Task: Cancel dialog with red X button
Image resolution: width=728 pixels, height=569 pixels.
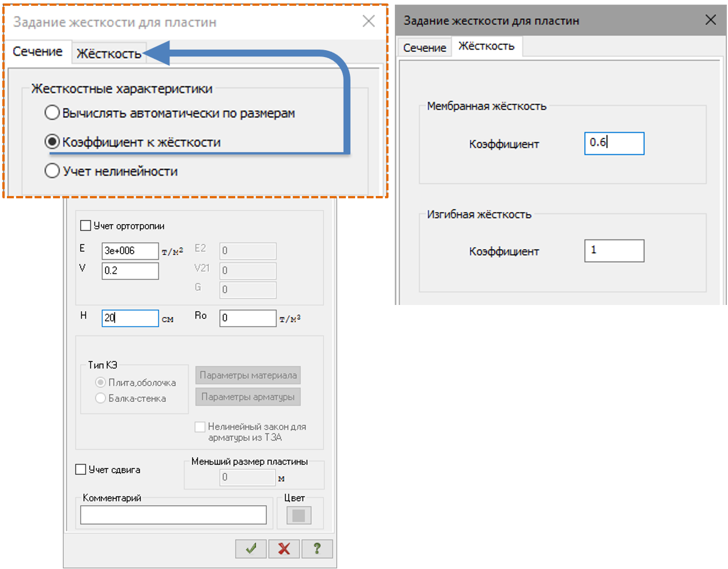Action: 284,549
